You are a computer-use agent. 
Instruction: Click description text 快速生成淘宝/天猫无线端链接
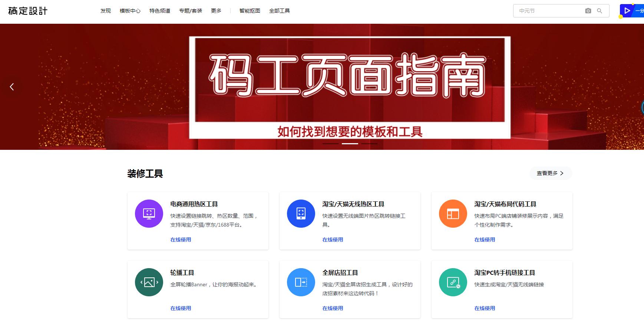click(509, 284)
